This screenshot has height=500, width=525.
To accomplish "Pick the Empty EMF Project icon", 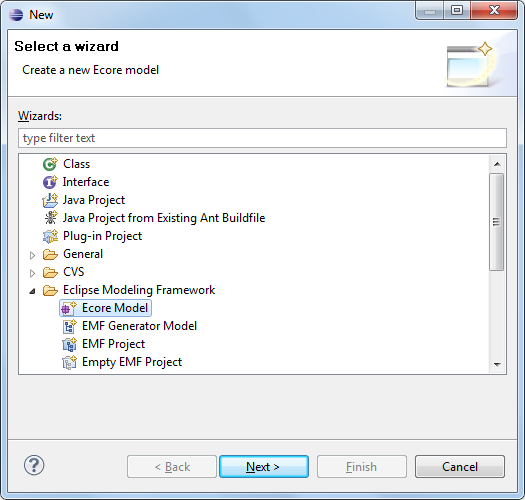I will click(69, 362).
